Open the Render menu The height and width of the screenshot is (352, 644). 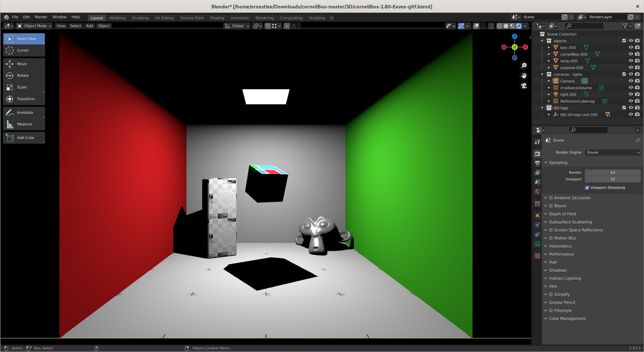(41, 17)
